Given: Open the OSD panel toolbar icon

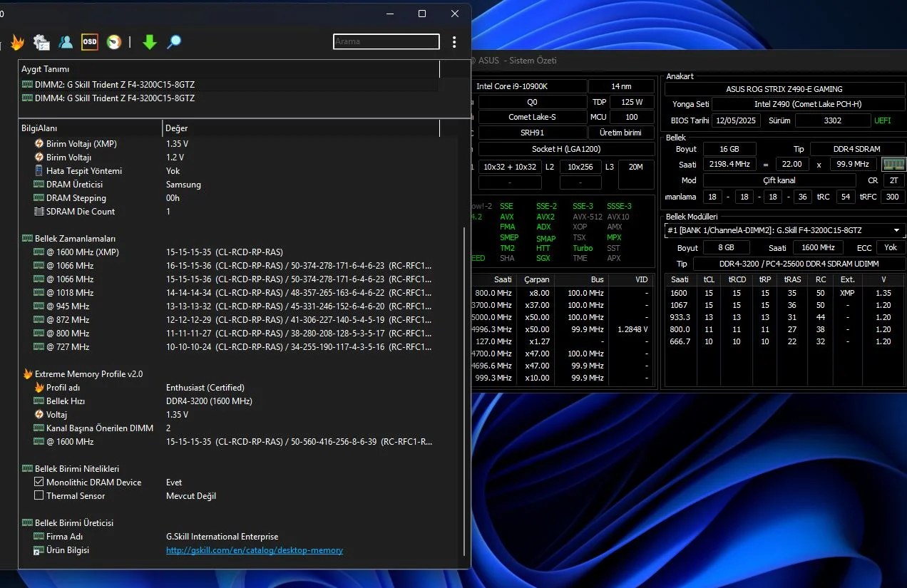Looking at the screenshot, I should 90,42.
